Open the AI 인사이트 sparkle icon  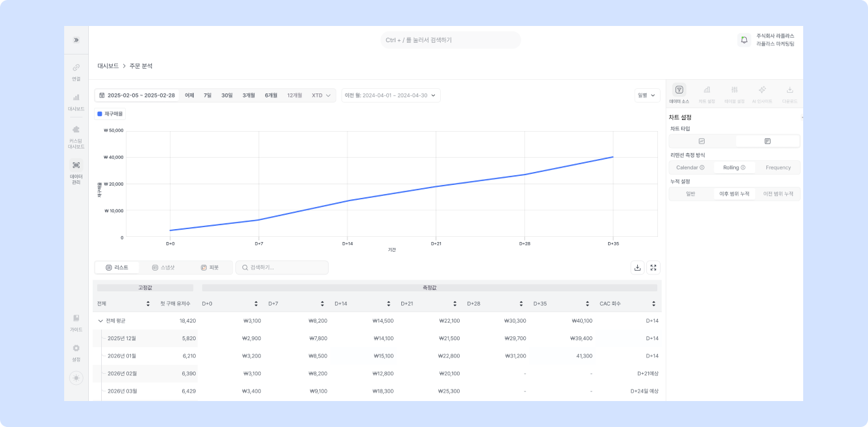tap(762, 90)
